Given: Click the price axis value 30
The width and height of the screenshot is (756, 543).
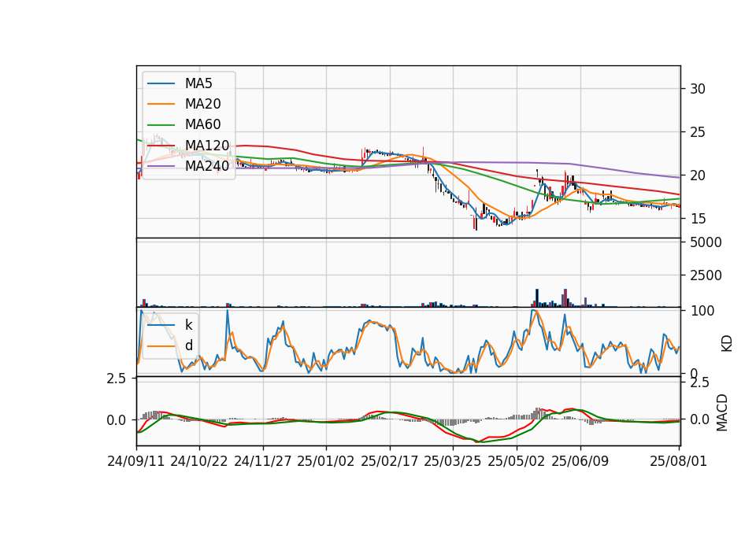Looking at the screenshot, I should [x=698, y=89].
